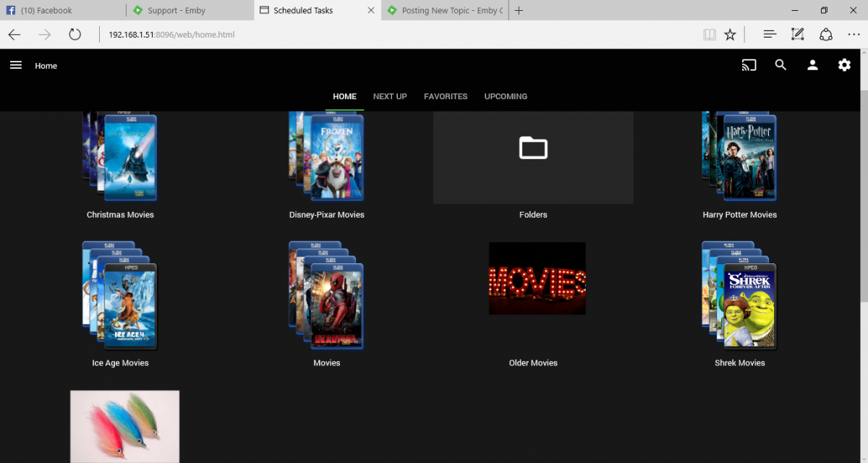The image size is (868, 463).
Task: Click the Folders label
Action: click(533, 215)
